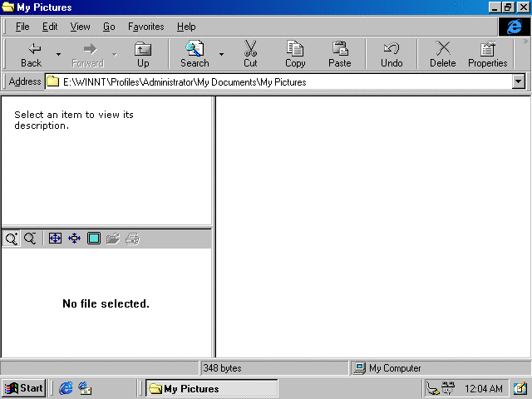Launch Internet Explorer from Quick Launch

tap(66, 388)
